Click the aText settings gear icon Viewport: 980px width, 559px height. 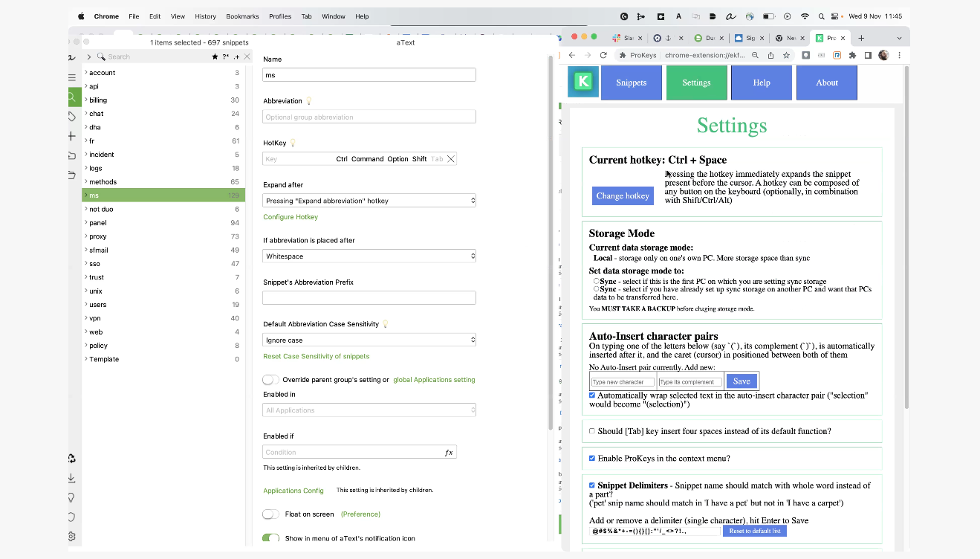point(72,536)
